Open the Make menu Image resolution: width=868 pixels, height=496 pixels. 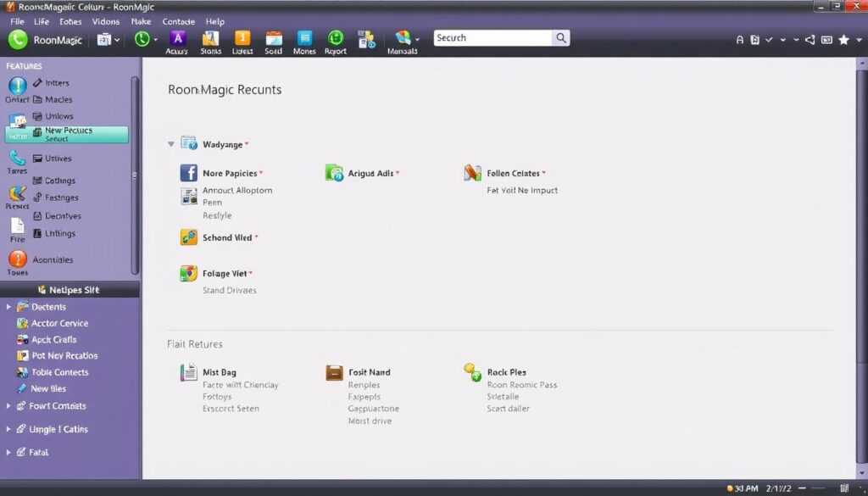point(142,21)
